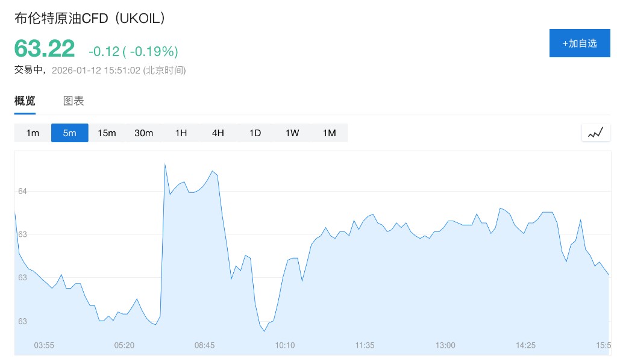Screen dimensions: 617x364
Task: Set chart interval to 1H
Action: [x=181, y=133]
